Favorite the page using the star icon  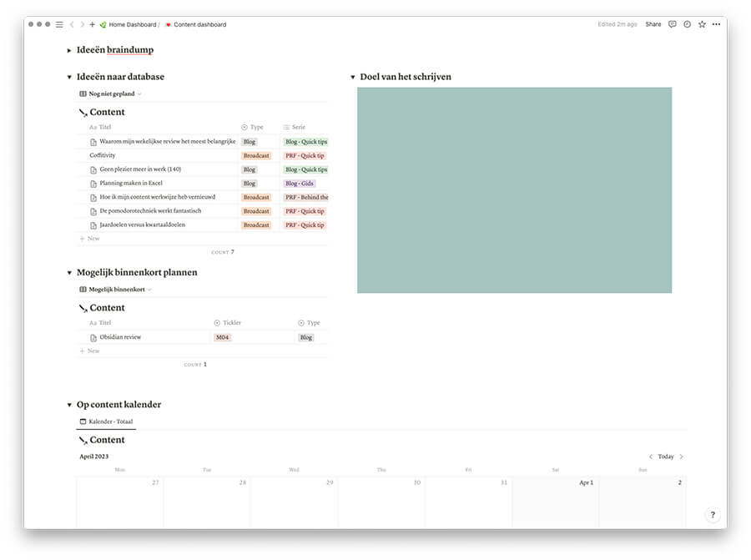(x=701, y=24)
